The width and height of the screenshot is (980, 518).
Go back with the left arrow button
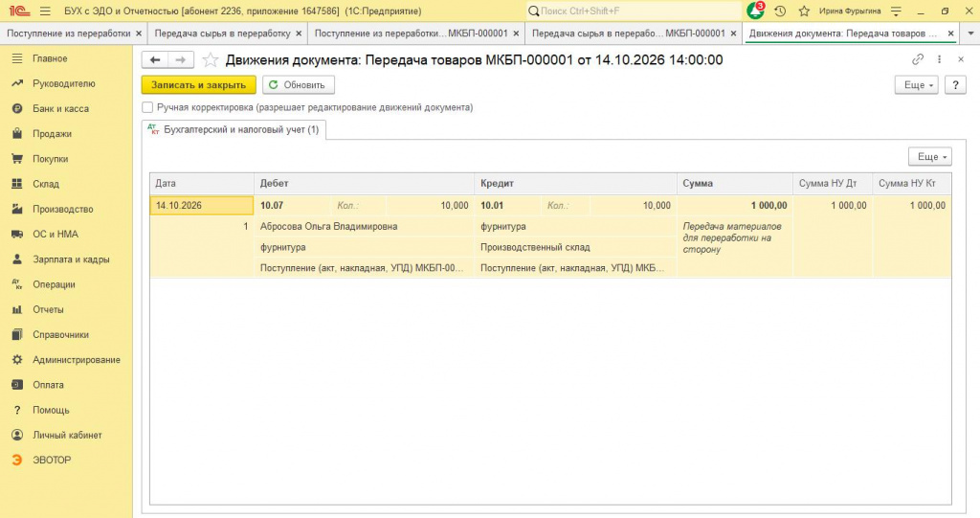click(155, 60)
